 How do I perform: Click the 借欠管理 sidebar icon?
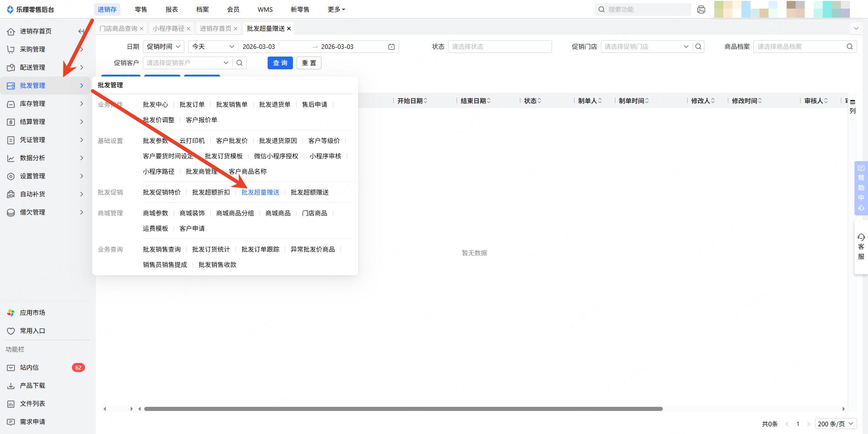click(11, 212)
